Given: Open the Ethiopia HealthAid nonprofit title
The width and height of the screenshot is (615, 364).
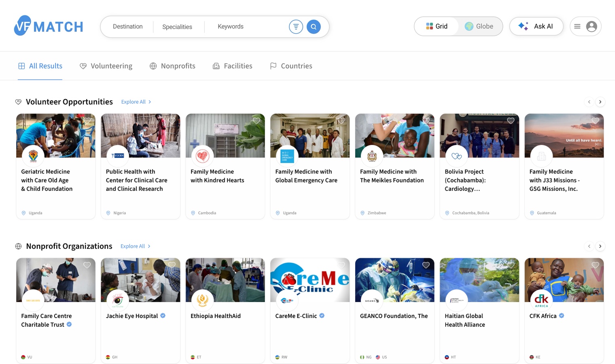Looking at the screenshot, I should (x=216, y=316).
